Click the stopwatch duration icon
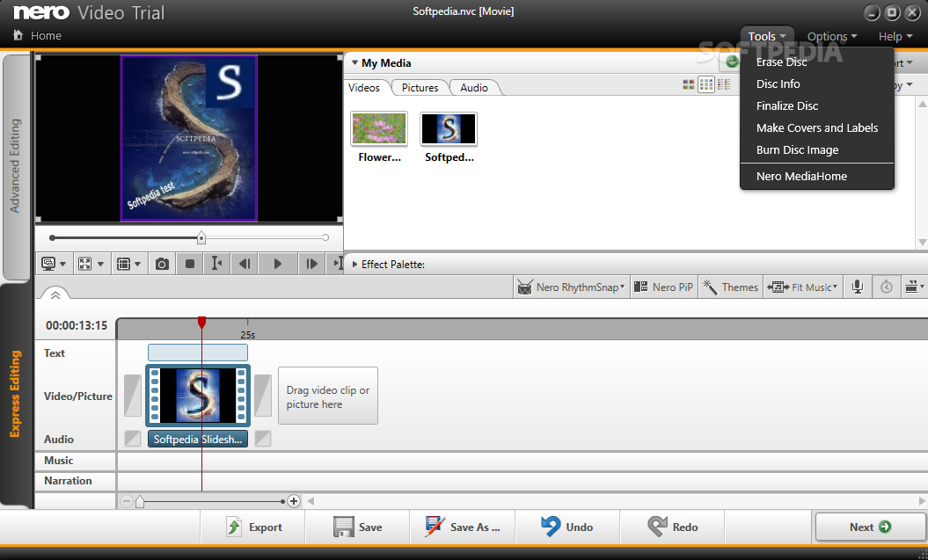 886,287
